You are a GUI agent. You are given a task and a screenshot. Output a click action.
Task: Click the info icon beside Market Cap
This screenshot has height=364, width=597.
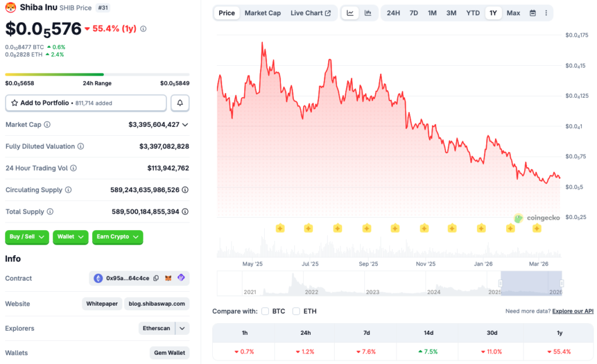tap(47, 125)
